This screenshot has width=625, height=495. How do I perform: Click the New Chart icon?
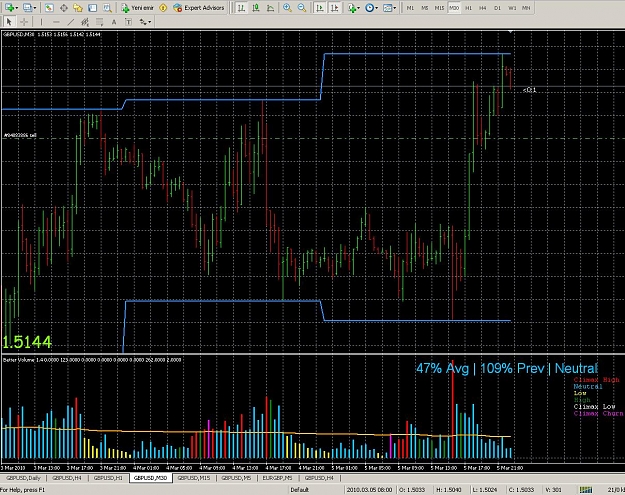coord(9,8)
